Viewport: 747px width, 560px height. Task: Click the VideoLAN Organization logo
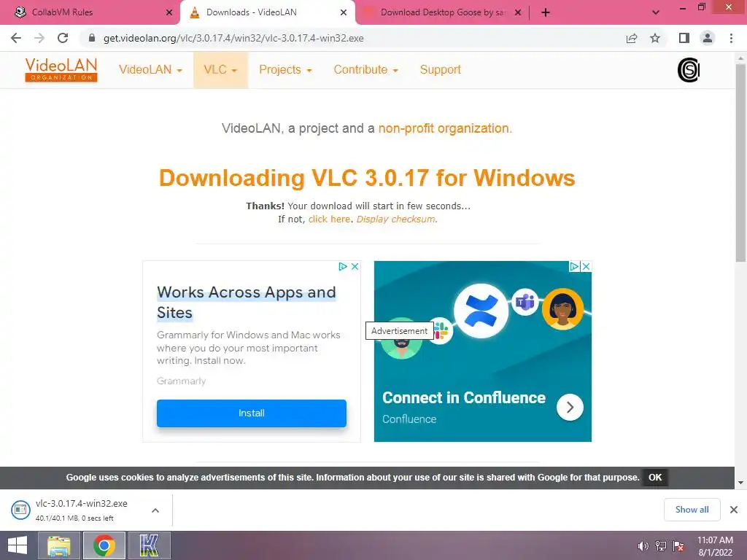[x=61, y=69]
